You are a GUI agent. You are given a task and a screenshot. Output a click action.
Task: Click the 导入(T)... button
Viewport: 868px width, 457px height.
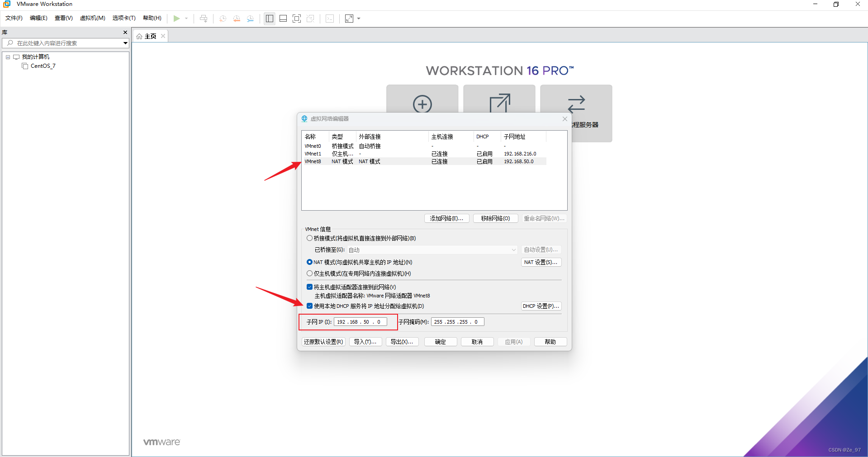pos(365,342)
